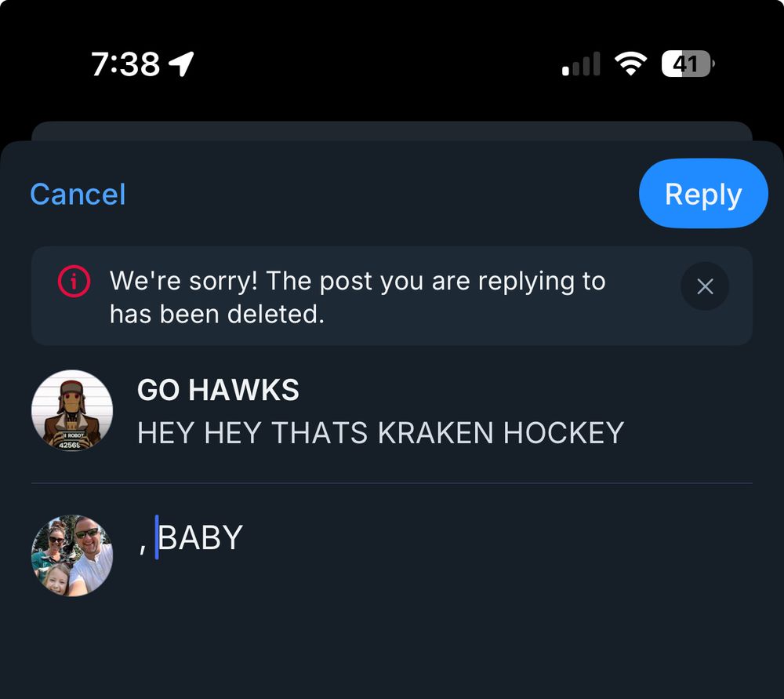Screen dimensions: 784x699
Task: Tap the 7:38 clock in status bar
Action: tap(125, 64)
